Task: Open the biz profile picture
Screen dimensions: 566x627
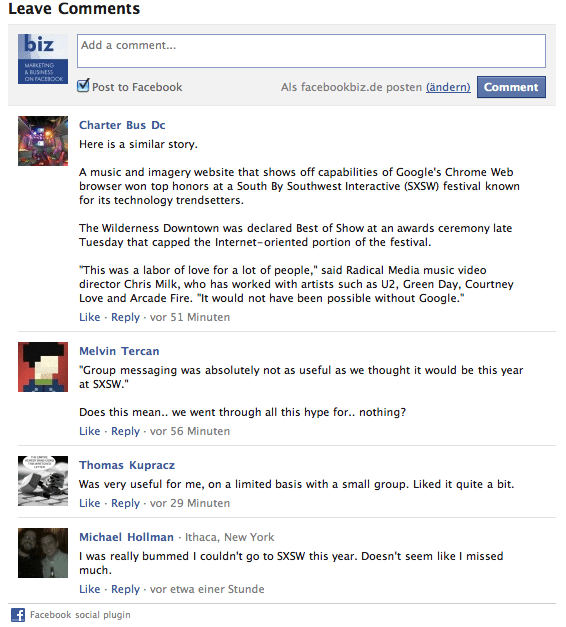Action: point(43,59)
